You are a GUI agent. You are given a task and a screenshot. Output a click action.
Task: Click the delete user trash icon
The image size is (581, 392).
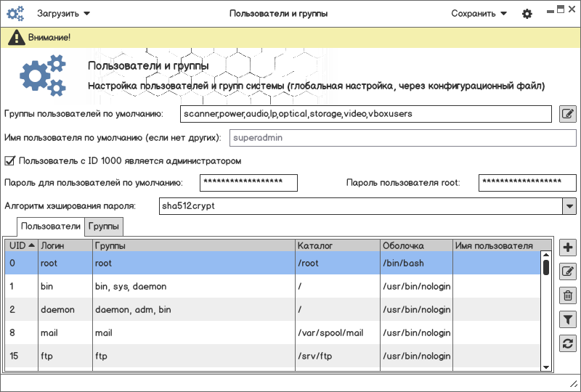(x=568, y=295)
